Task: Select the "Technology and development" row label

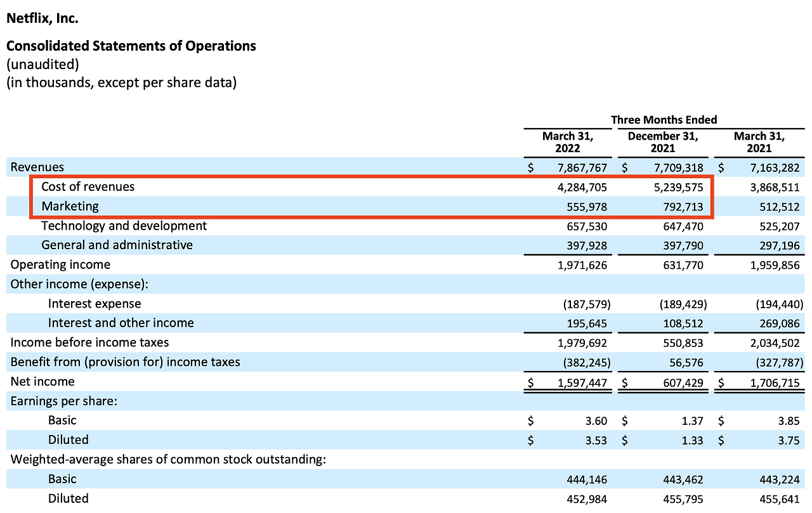Action: coord(124,226)
